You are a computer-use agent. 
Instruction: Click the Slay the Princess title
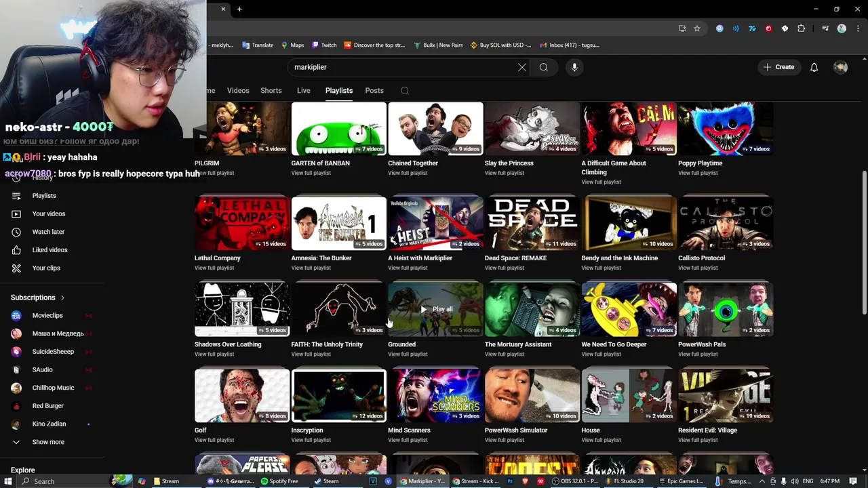coord(509,163)
